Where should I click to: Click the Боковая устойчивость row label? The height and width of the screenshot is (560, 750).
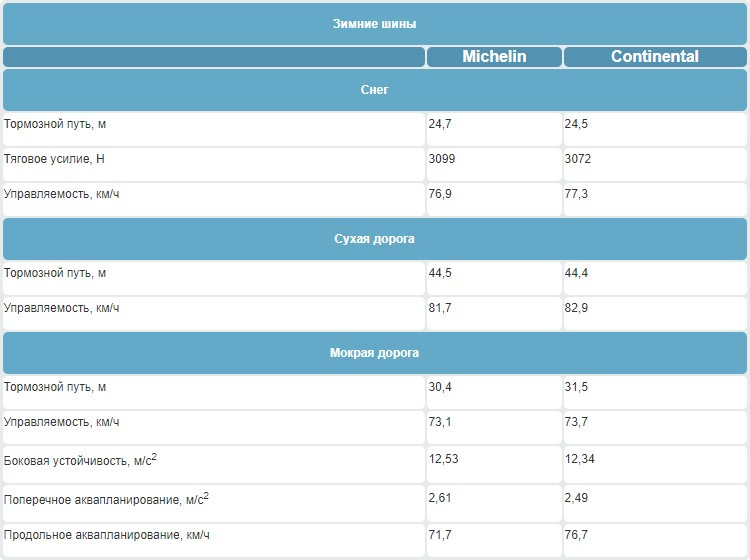(x=78, y=460)
